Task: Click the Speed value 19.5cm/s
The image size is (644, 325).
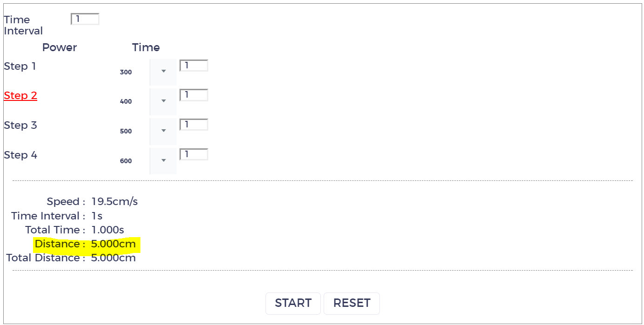Action: coord(114,202)
